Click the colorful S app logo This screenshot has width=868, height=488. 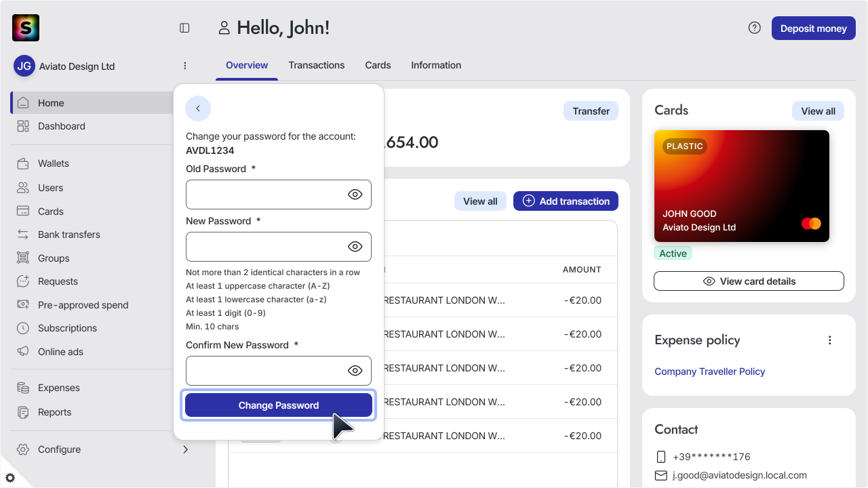coord(26,28)
